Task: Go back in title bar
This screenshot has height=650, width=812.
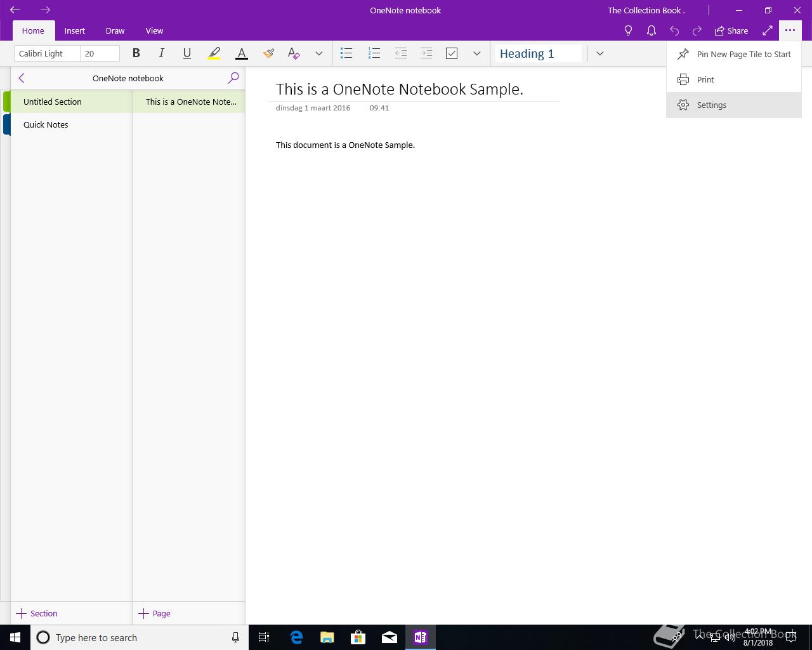Action: [x=15, y=10]
